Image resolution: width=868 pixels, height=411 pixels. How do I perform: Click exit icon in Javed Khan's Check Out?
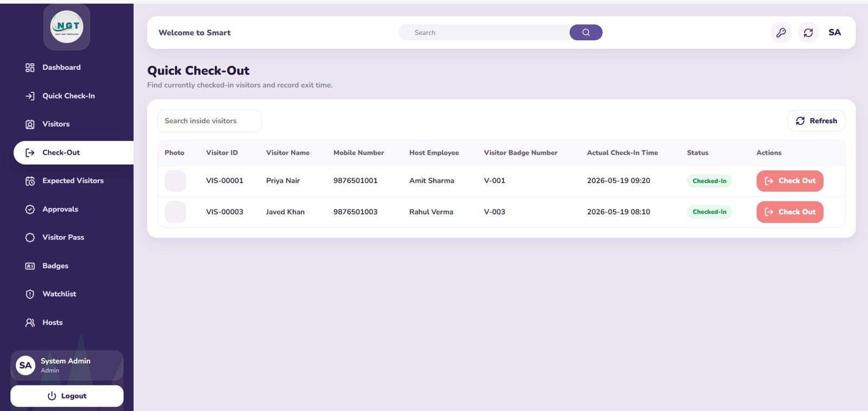point(769,212)
